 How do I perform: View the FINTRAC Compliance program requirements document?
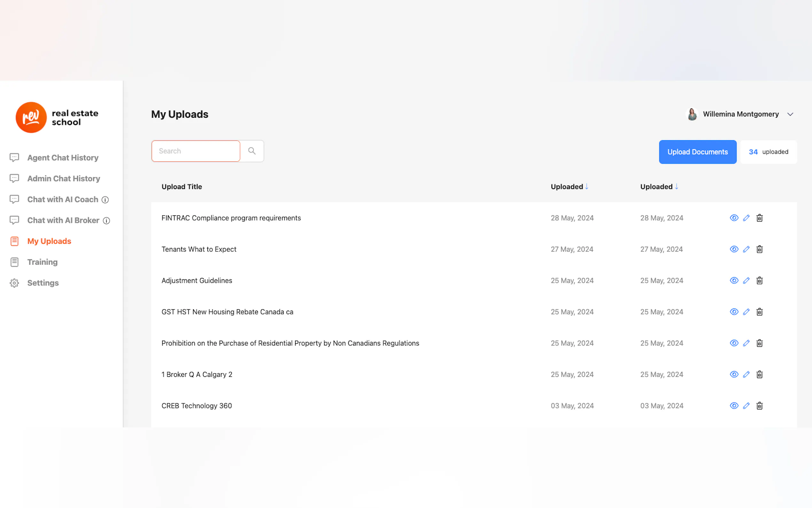pos(734,218)
